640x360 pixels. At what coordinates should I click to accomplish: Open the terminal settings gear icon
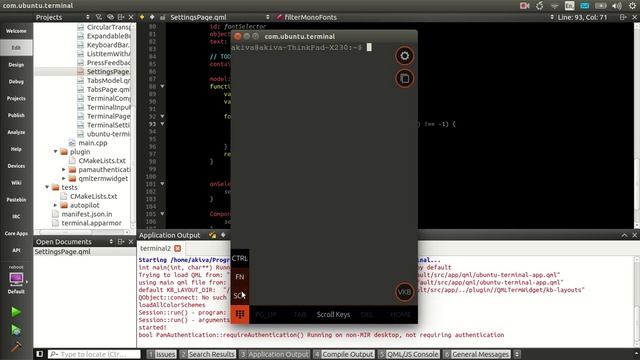tap(404, 56)
